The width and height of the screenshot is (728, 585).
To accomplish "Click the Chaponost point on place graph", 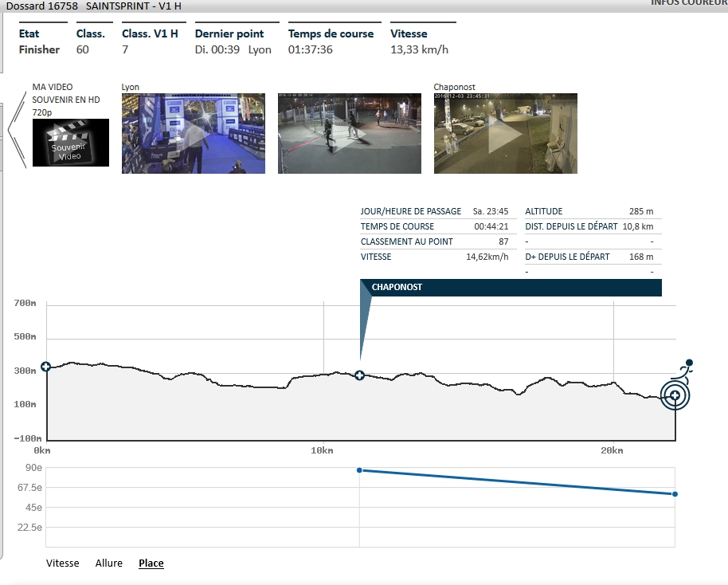I will [359, 470].
